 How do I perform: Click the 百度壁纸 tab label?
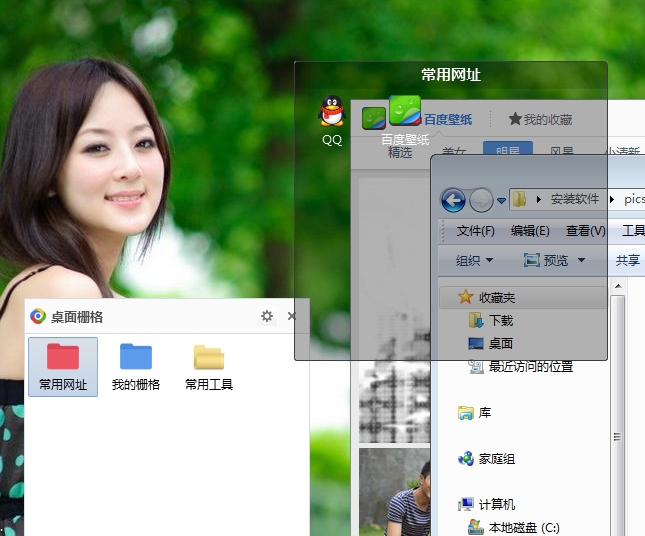point(448,120)
